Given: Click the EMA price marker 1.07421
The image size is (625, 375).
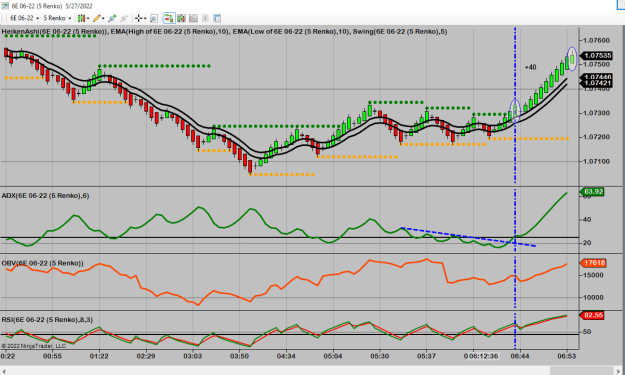Looking at the screenshot, I should click(596, 83).
